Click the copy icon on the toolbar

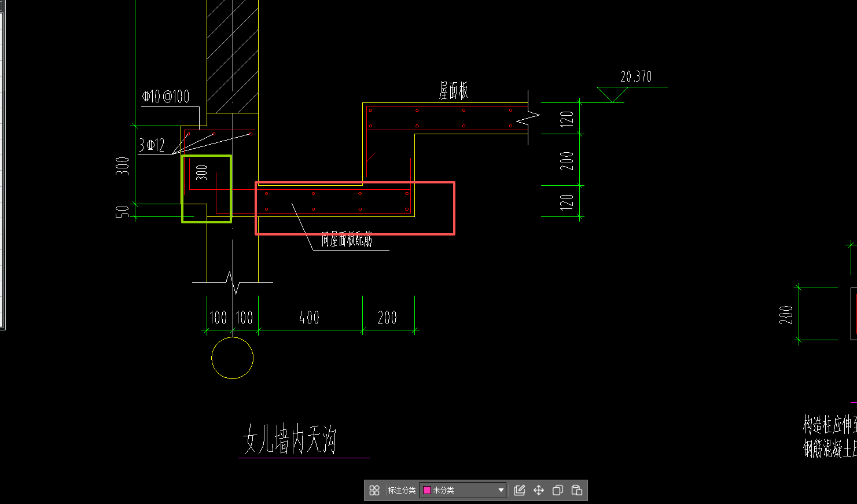tap(557, 490)
